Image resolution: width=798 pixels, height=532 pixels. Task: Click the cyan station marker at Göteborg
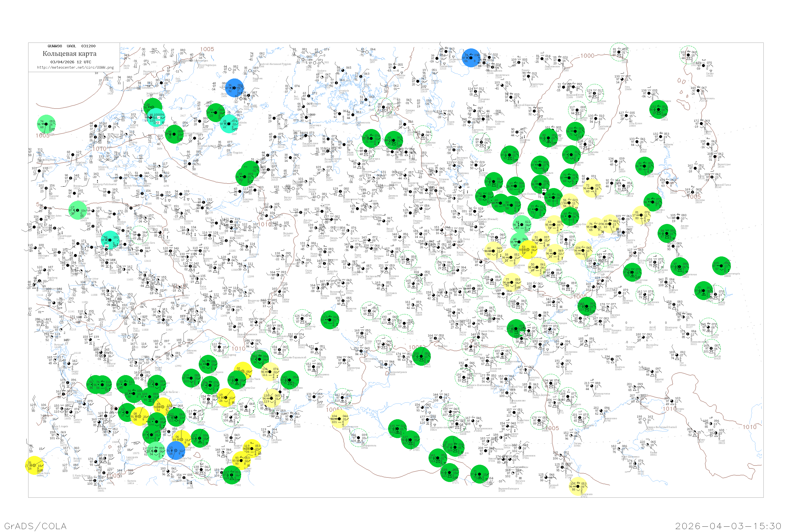click(x=156, y=118)
